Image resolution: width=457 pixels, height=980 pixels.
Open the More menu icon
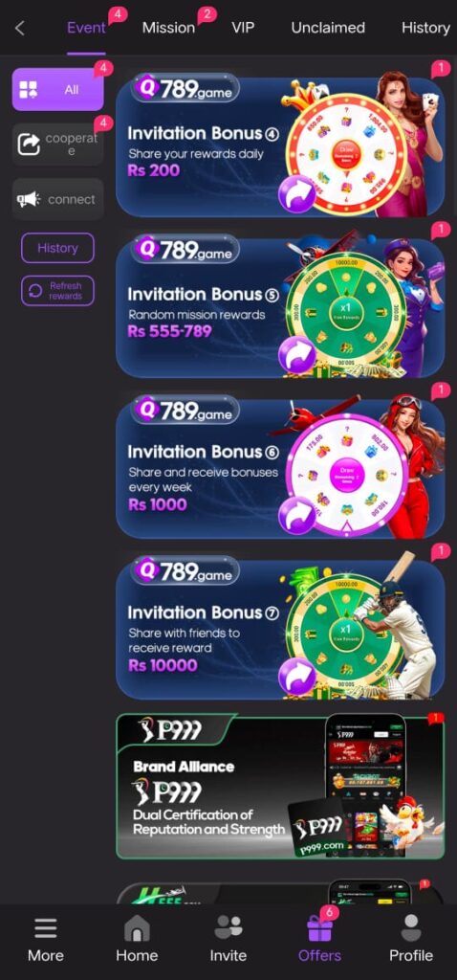(x=46, y=928)
